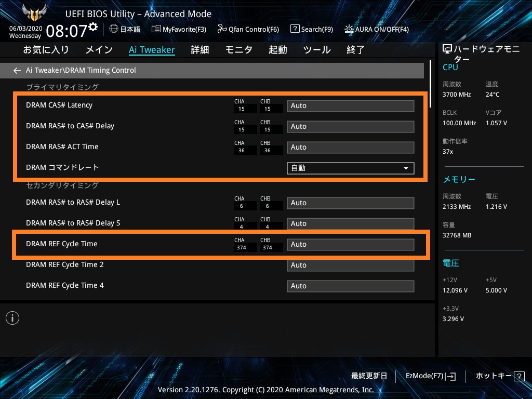Image resolution: width=532 pixels, height=399 pixels.
Task: Click the globe language icon
Action: 114,29
